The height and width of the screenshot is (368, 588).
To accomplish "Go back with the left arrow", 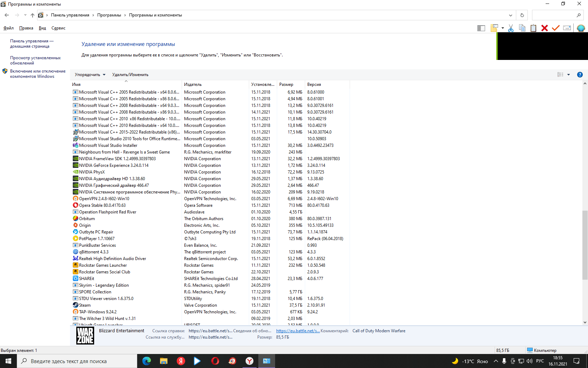I will point(7,15).
